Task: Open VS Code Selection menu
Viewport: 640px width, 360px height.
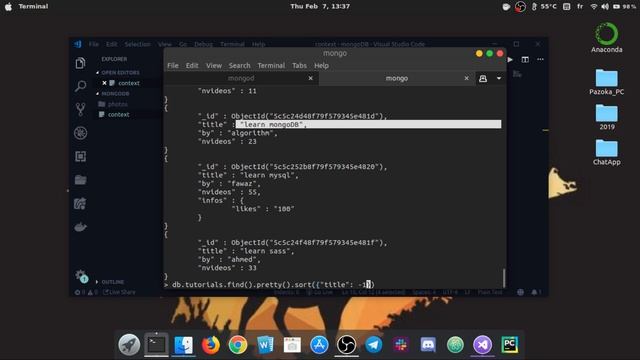Action: 138,44
